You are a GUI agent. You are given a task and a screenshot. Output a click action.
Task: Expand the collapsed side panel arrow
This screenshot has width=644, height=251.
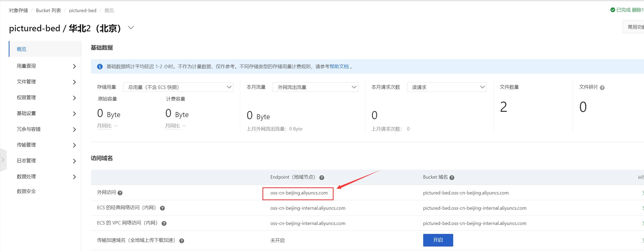pyautogui.click(x=3, y=160)
